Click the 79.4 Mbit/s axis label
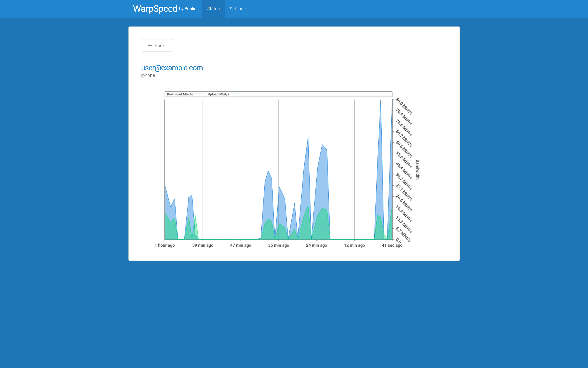588x368 pixels. [404, 117]
